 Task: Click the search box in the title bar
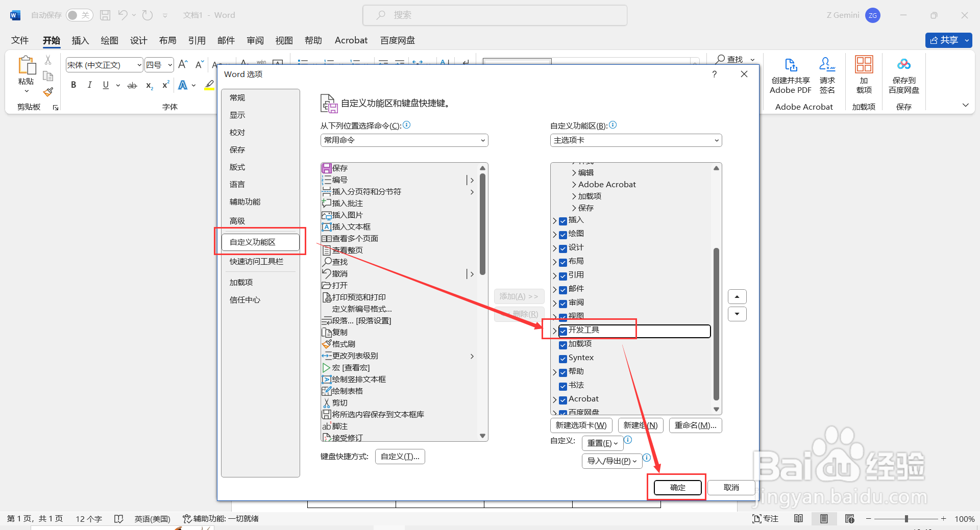(495, 15)
